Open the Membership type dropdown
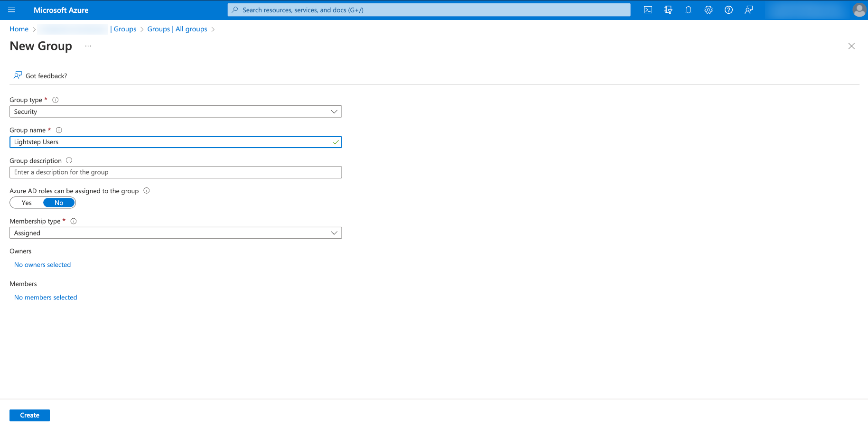The image size is (868, 428). [176, 233]
